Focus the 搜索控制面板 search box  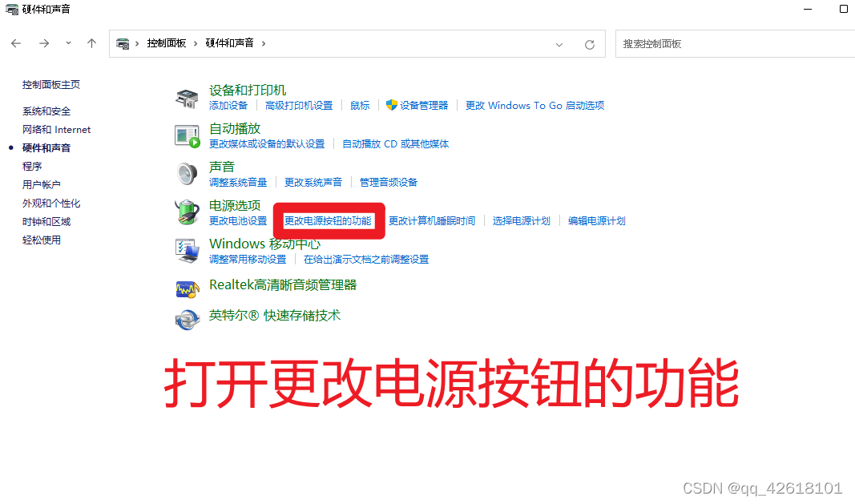coord(735,43)
